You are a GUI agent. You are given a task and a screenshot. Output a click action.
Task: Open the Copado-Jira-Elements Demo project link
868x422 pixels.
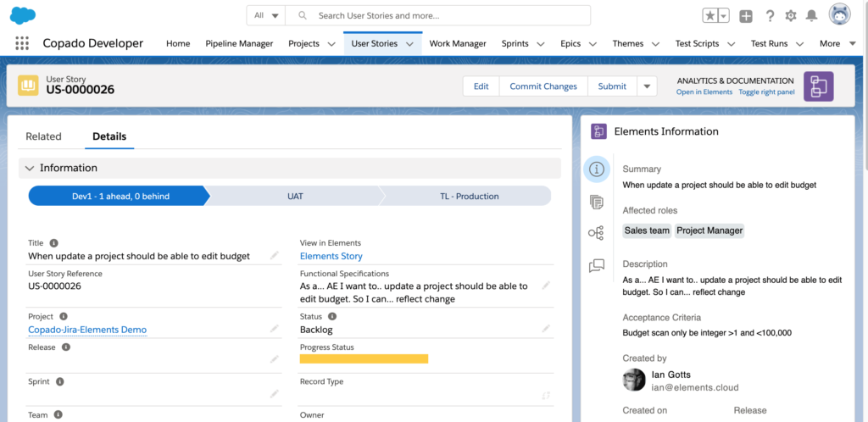[87, 330]
